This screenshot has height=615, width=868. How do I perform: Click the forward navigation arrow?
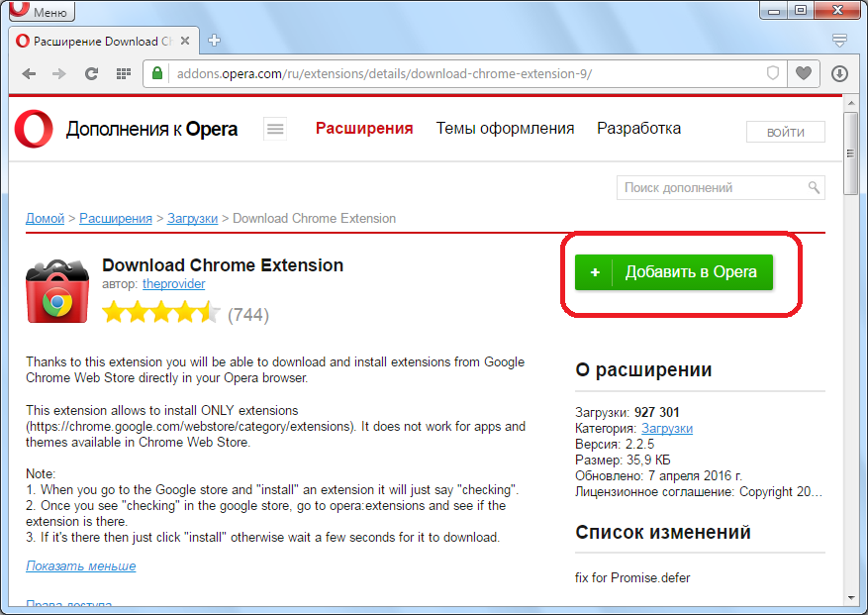click(59, 73)
